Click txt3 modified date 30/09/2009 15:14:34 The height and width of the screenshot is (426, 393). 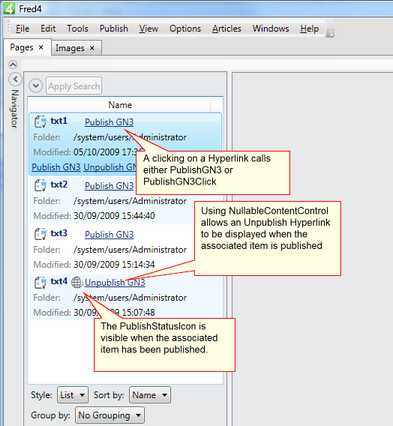[114, 265]
